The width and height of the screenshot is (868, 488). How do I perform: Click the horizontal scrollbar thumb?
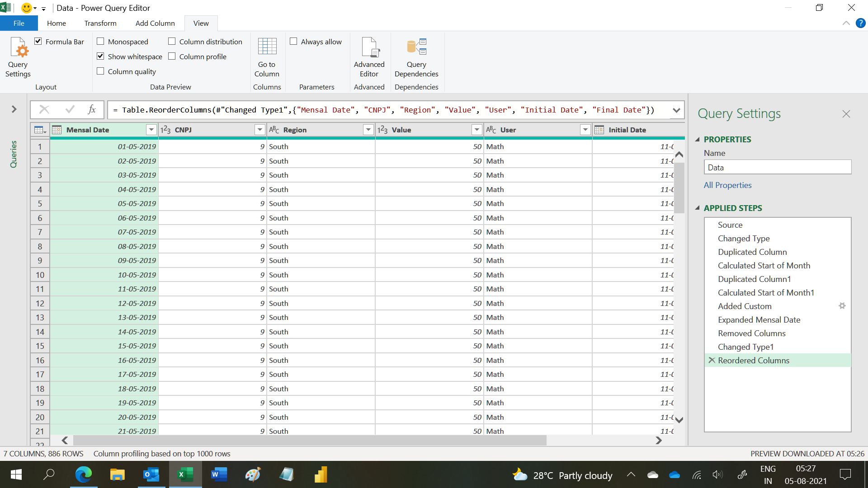pos(310,440)
